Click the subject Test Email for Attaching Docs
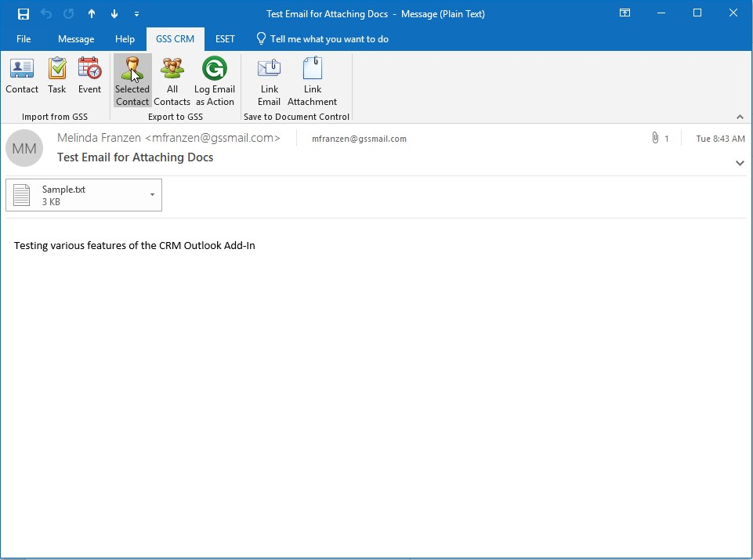This screenshot has width=753, height=560. [135, 157]
